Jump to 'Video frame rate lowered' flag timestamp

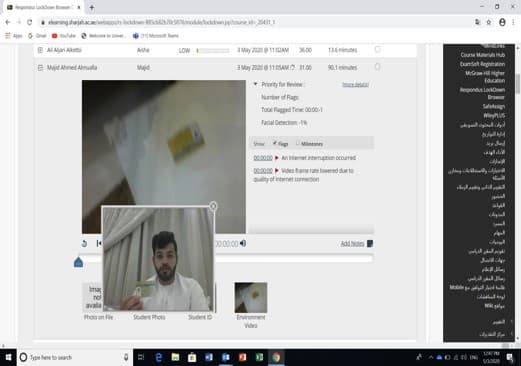(x=263, y=171)
